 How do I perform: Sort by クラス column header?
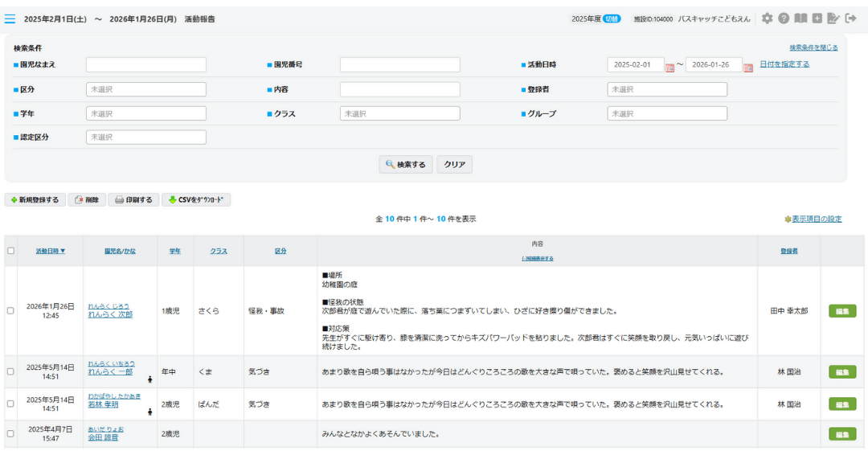(219, 251)
